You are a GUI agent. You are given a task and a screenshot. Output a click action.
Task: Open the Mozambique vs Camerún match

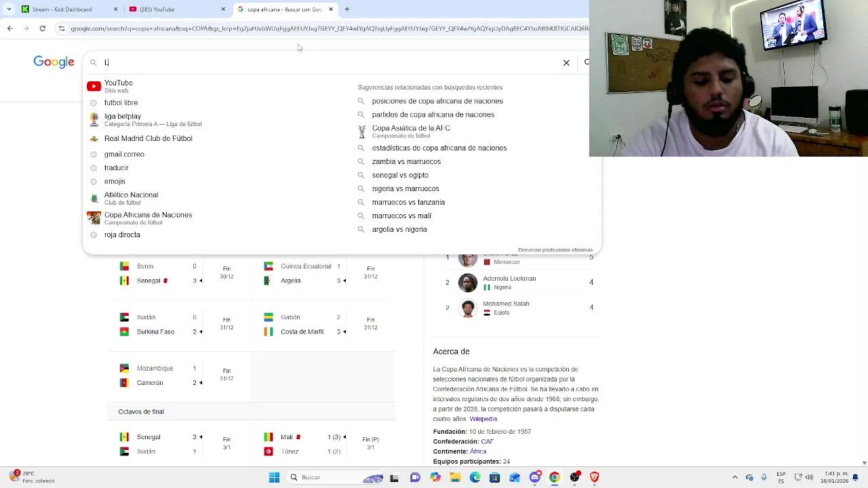coord(179,375)
